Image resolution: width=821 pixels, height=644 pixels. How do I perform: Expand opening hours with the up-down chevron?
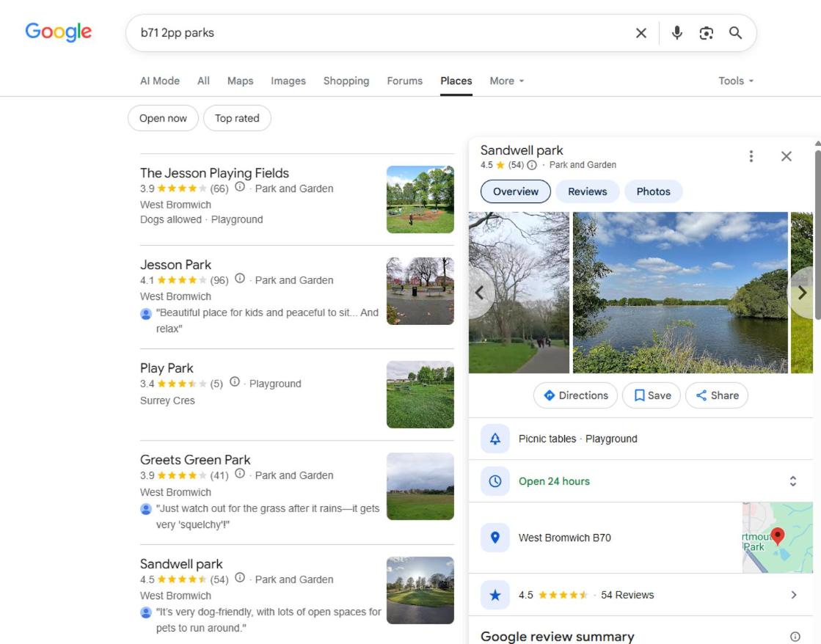(792, 481)
